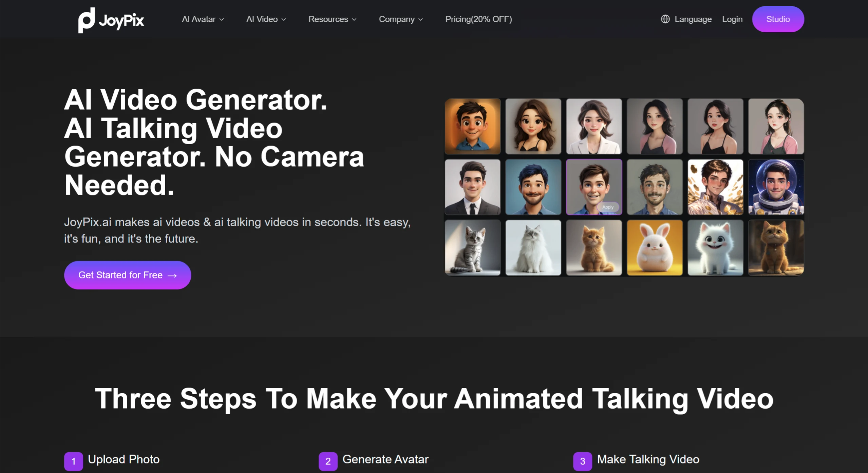
Task: Choose the woman in white blazer avatar
Action: 594,126
